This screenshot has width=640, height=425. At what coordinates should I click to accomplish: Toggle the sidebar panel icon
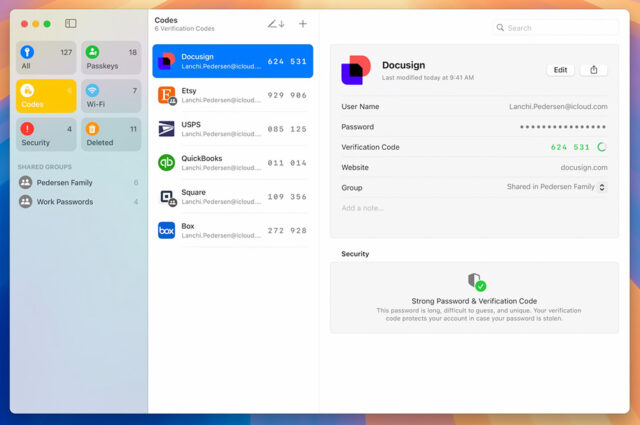(71, 23)
